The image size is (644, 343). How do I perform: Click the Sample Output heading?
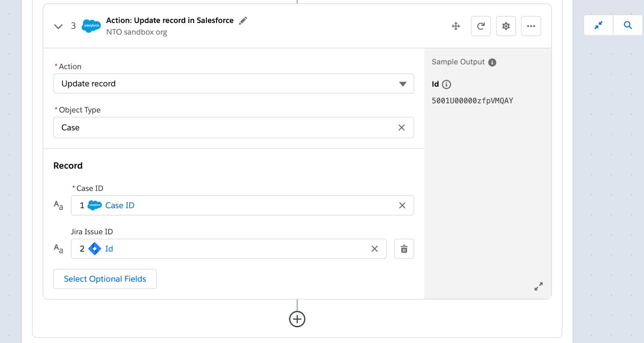[458, 62]
